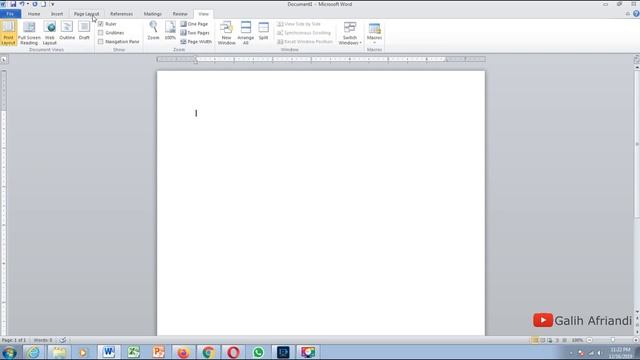Open Excel from the taskbar

133,352
